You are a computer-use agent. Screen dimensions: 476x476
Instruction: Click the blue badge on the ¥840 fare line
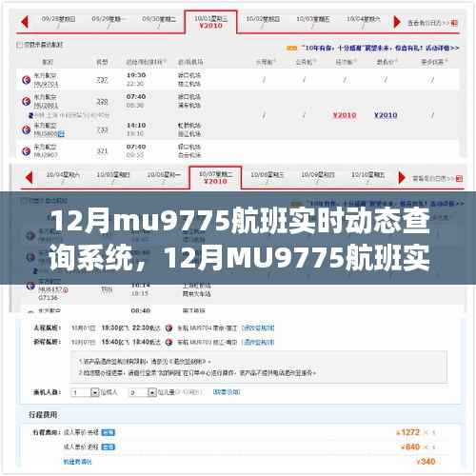click(108, 447)
